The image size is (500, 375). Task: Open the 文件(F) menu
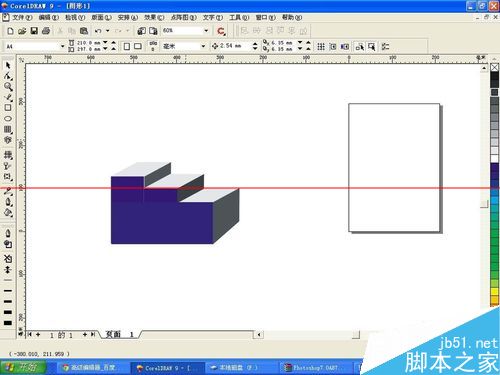click(x=22, y=17)
